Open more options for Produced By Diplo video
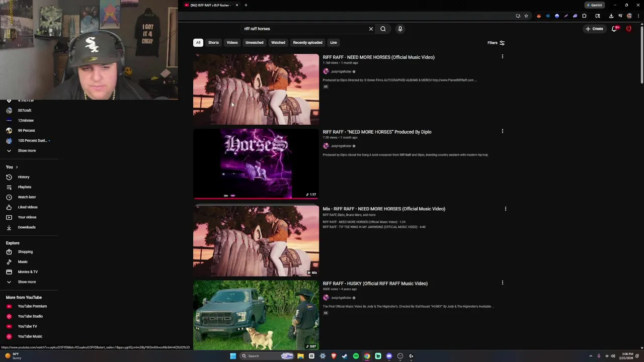This screenshot has width=644, height=362. click(x=502, y=131)
